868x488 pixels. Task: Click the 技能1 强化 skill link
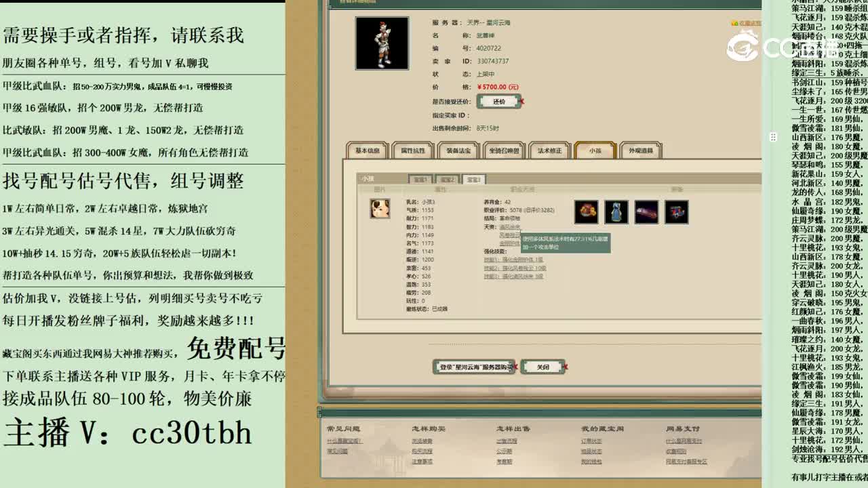pyautogui.click(x=513, y=260)
